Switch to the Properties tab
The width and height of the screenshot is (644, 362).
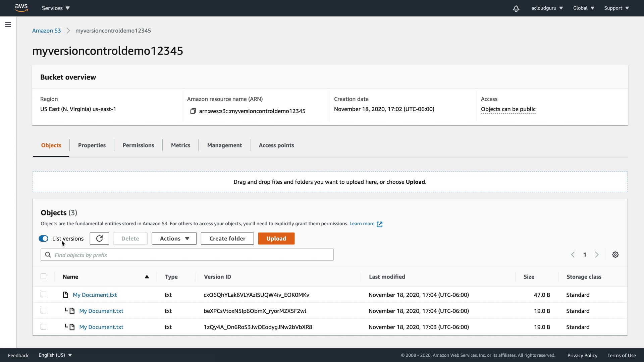click(92, 145)
